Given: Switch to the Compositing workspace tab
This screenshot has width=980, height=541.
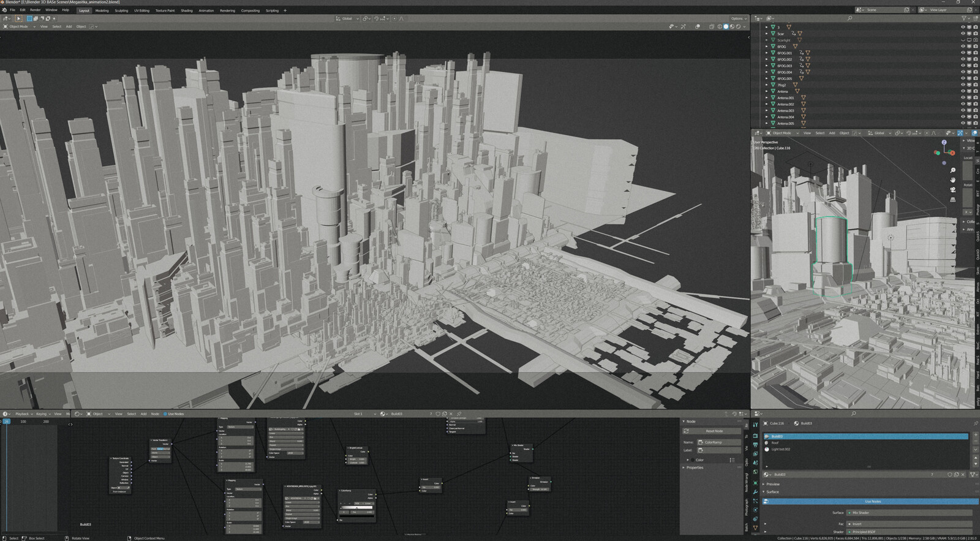Looking at the screenshot, I should [x=250, y=10].
